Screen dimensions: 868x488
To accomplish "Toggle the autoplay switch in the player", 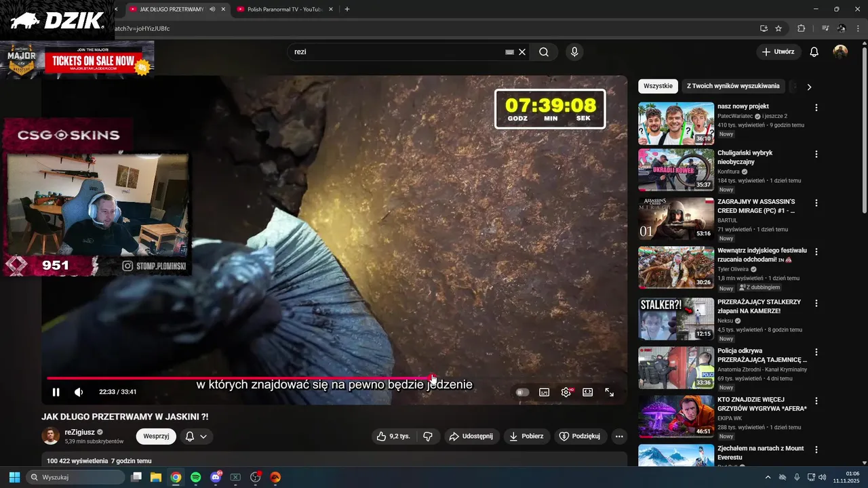I will tap(522, 392).
